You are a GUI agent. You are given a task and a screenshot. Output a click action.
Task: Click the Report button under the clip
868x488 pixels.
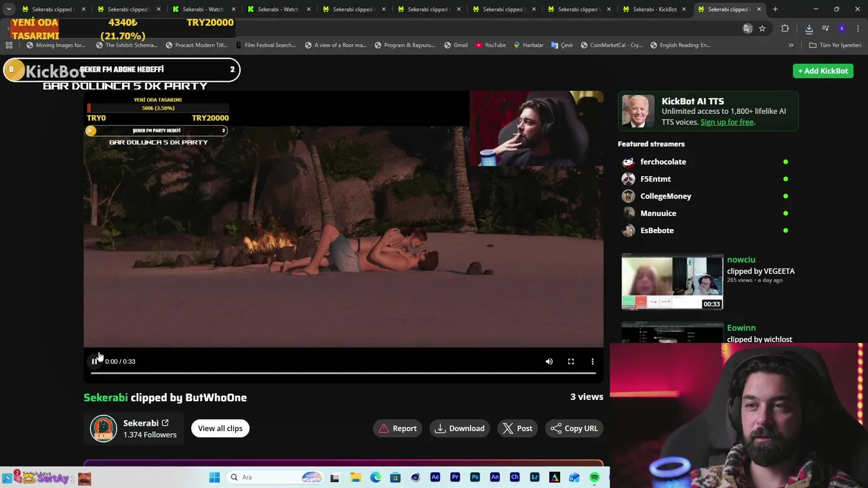tap(398, 428)
